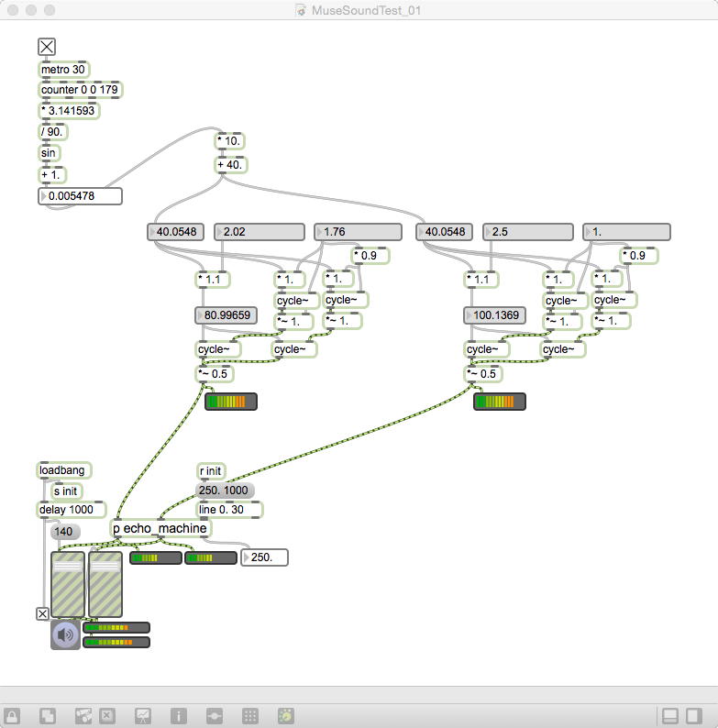Toggle the right sidebar panel icon

click(694, 715)
